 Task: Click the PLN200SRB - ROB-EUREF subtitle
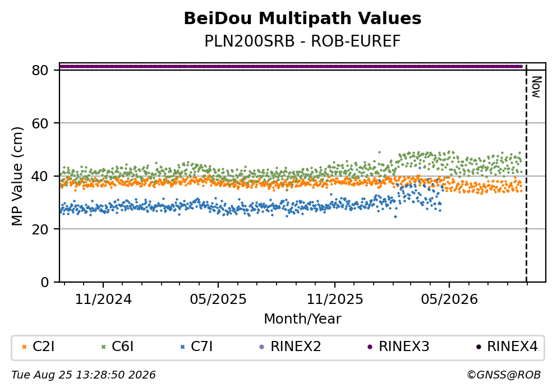point(302,41)
